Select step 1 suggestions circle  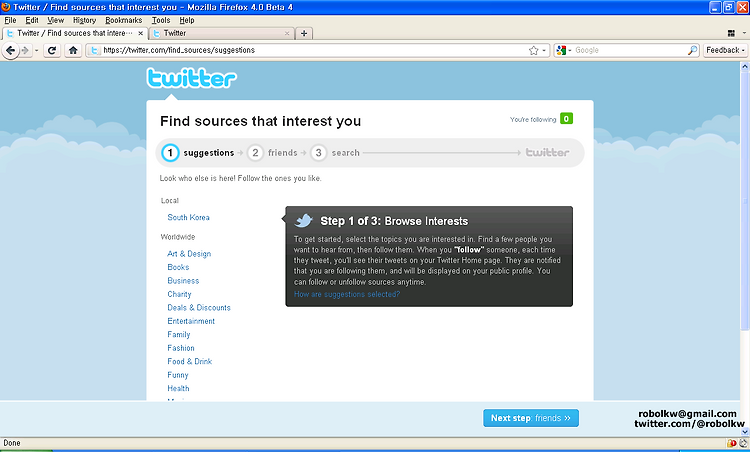pyautogui.click(x=170, y=153)
